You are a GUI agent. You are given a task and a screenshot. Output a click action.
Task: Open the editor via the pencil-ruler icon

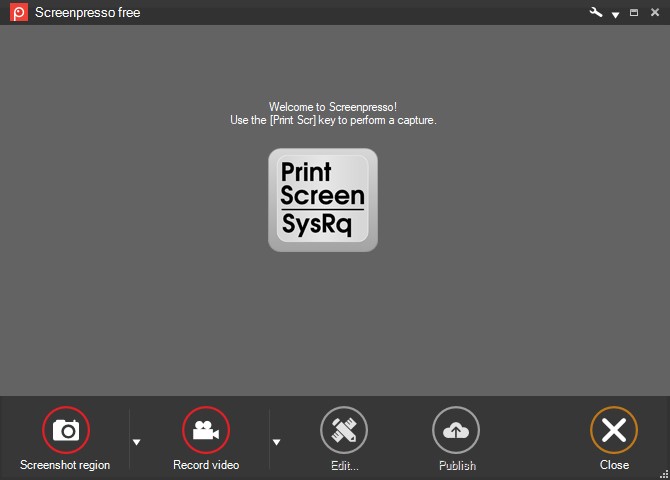(344, 430)
